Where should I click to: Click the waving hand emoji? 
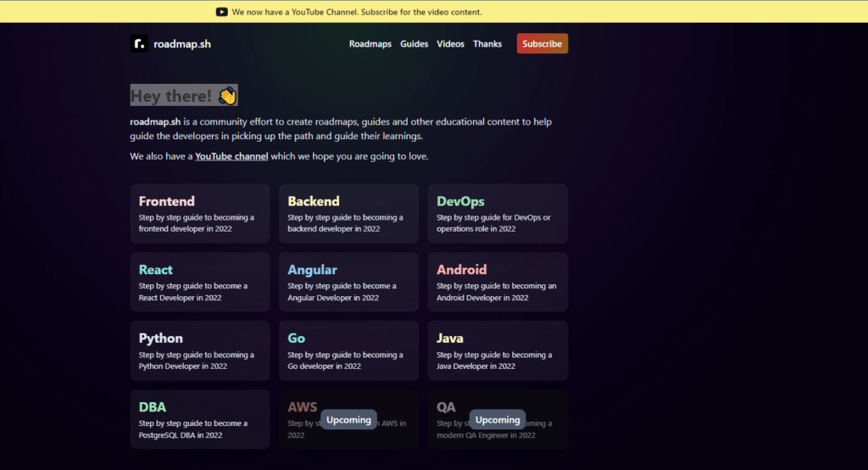tap(227, 96)
